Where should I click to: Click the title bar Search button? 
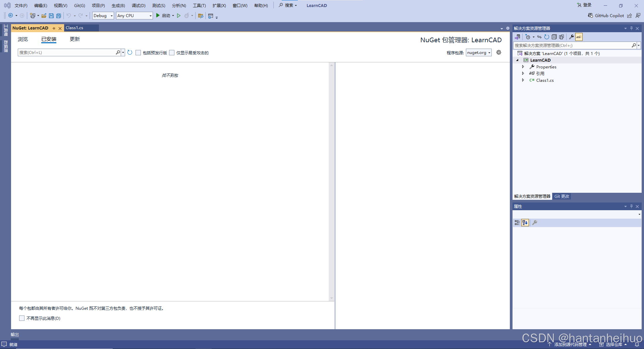[x=288, y=5]
